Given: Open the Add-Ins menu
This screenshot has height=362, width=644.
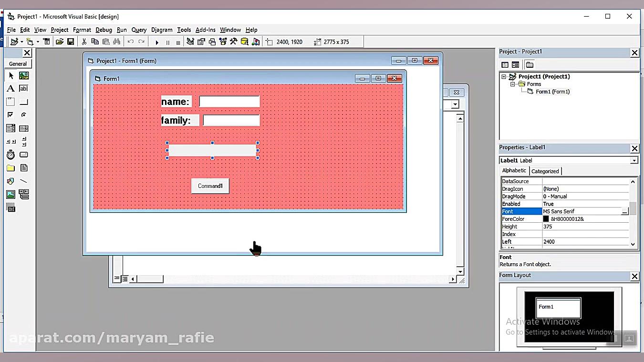Looking at the screenshot, I should (x=206, y=30).
